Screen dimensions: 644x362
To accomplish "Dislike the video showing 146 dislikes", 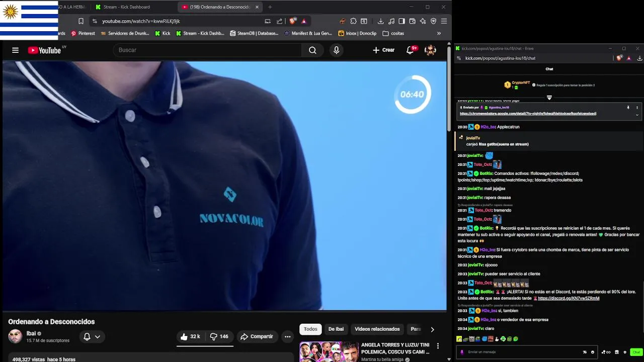I will pyautogui.click(x=219, y=337).
